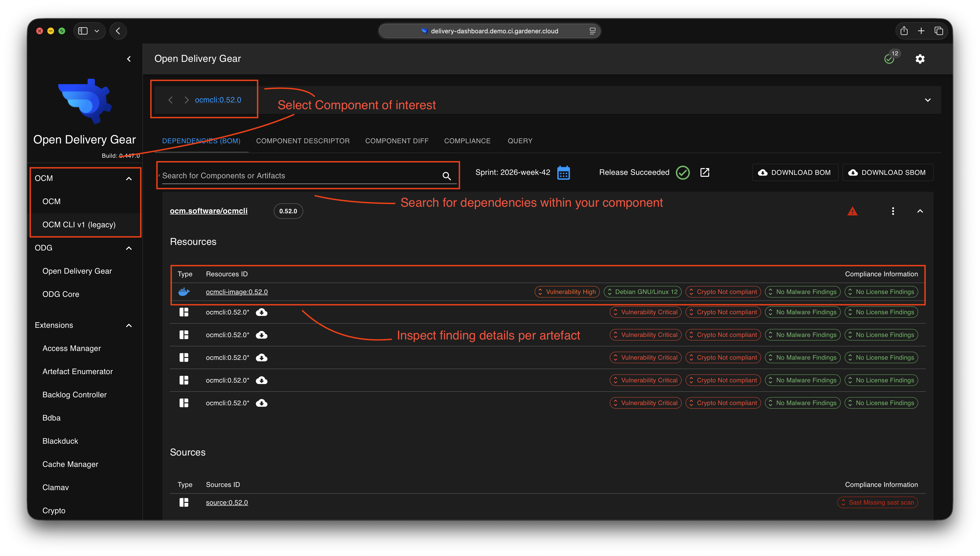Go back with Safari back arrow

pos(118,31)
